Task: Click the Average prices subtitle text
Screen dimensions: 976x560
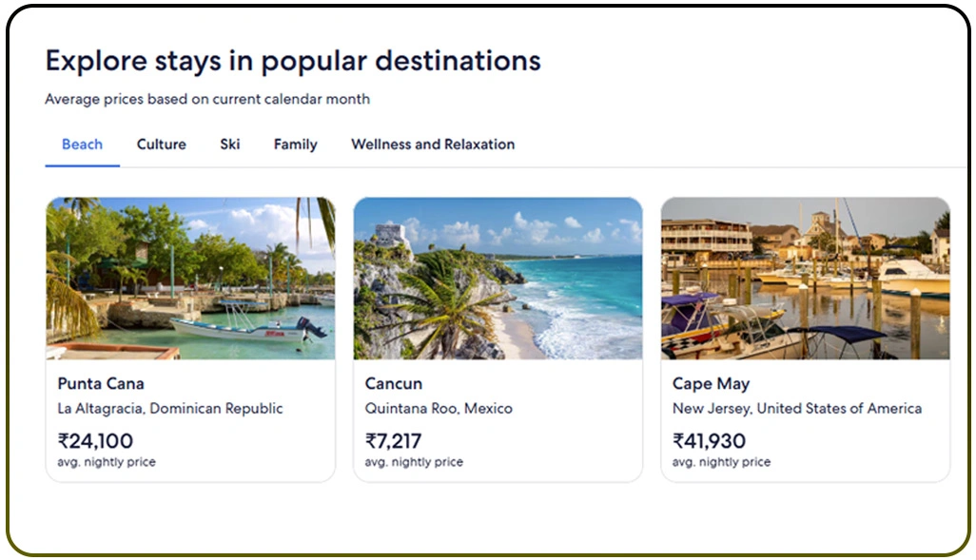Action: [x=207, y=99]
